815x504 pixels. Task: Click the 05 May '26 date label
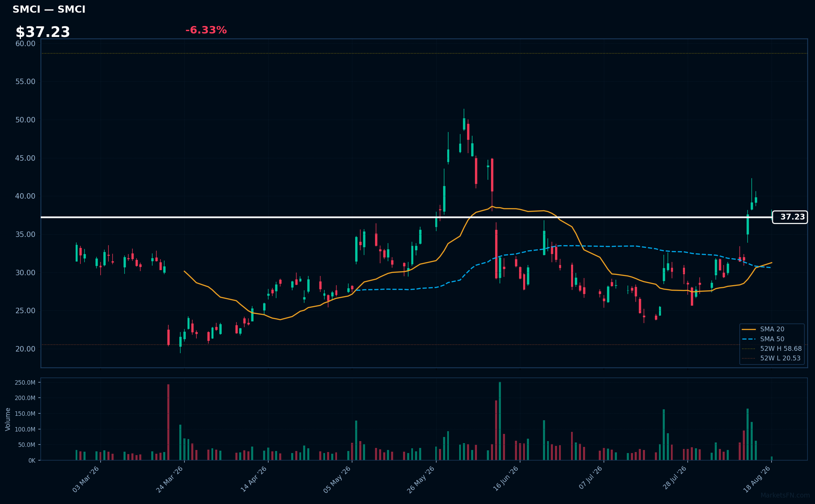tap(337, 479)
